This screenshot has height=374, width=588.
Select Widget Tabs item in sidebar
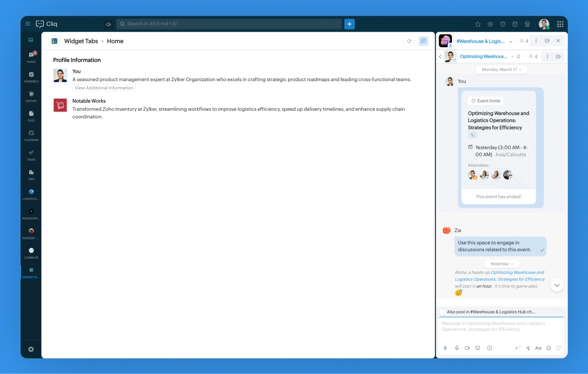click(31, 273)
